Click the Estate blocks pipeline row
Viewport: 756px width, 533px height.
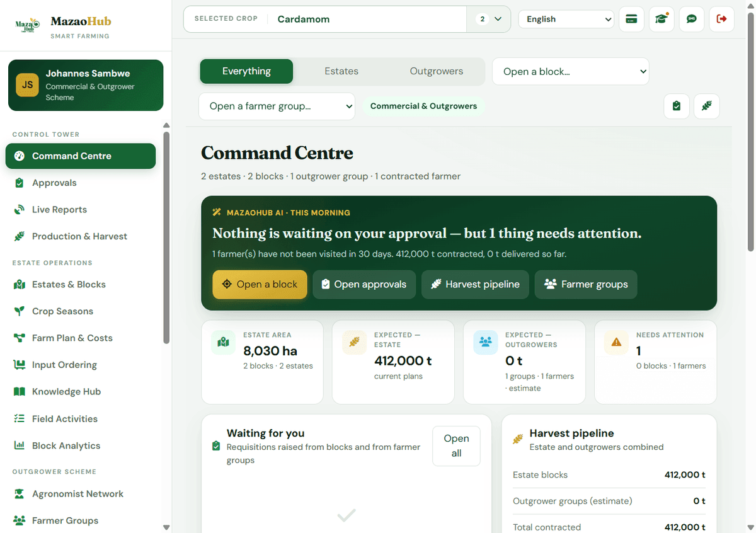point(609,475)
